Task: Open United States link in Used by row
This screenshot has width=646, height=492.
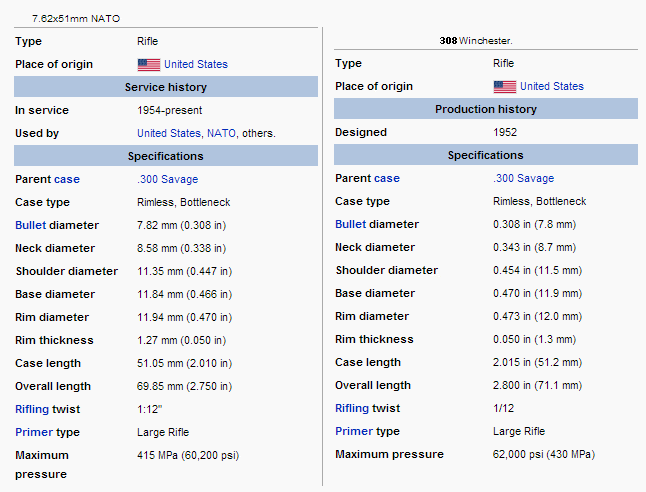Action: point(169,133)
